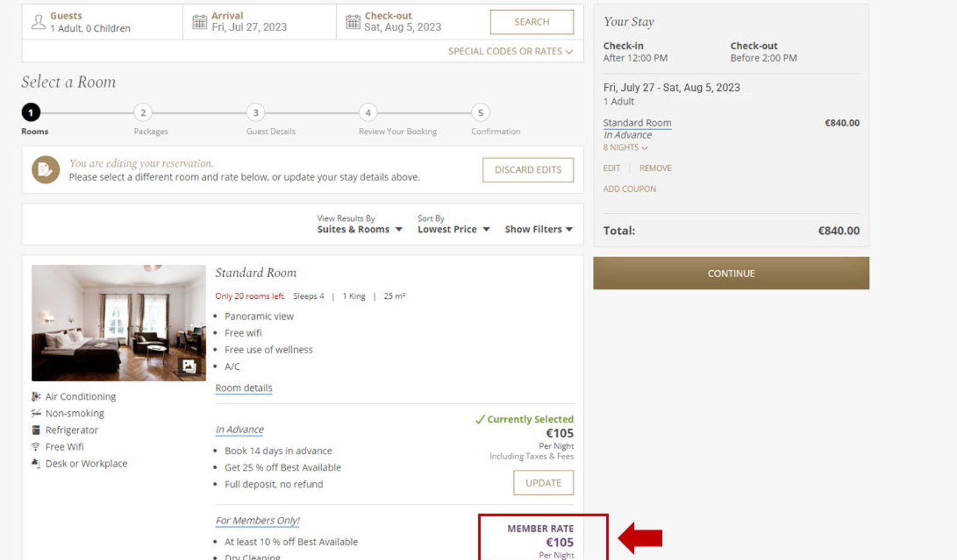Click the Guests person icon
The height and width of the screenshot is (560, 957).
(x=38, y=22)
